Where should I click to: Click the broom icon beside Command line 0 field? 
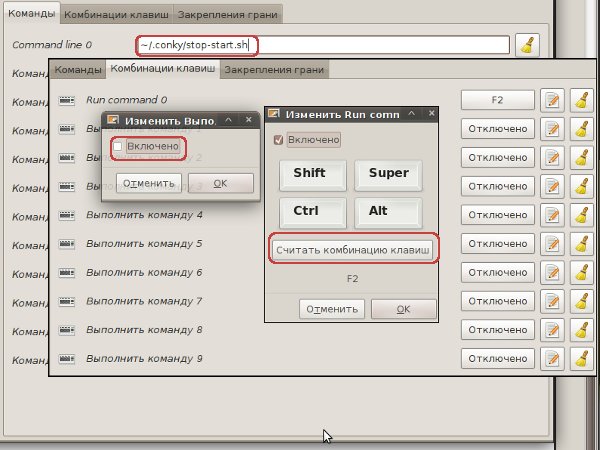527,45
